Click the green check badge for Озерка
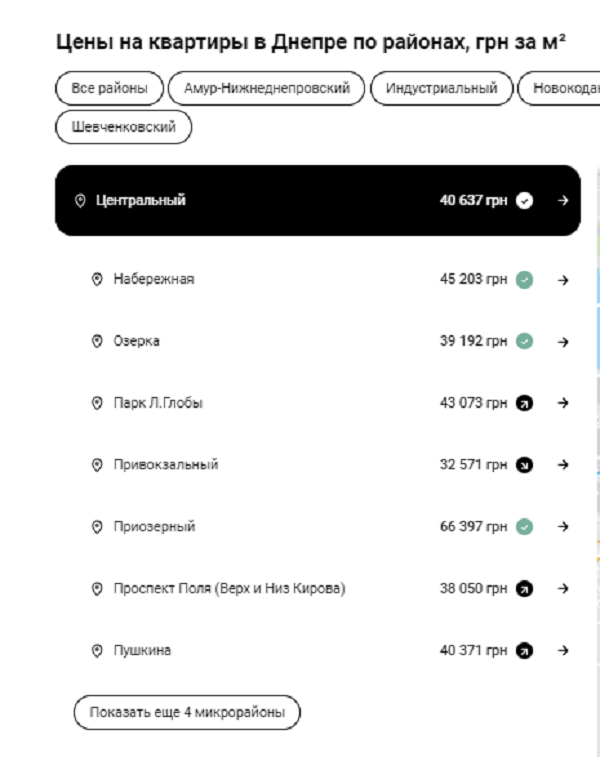The width and height of the screenshot is (600, 757). click(524, 341)
